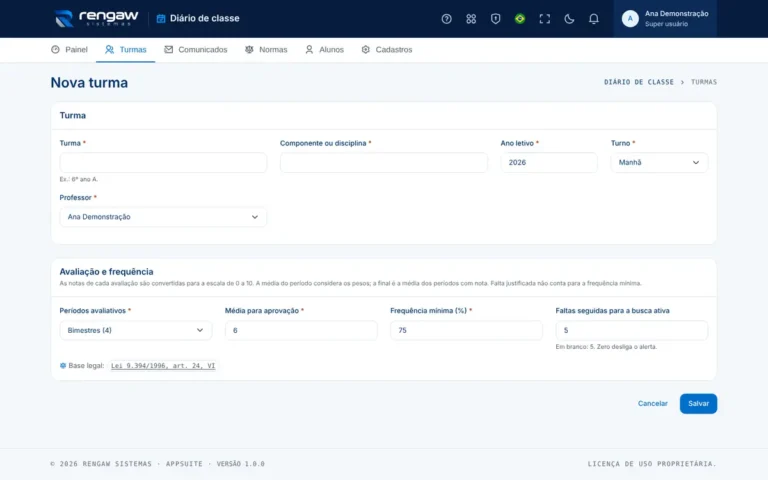Focus the Componente ou disciplina field
Viewport: 768px width, 480px height.
pos(384,163)
